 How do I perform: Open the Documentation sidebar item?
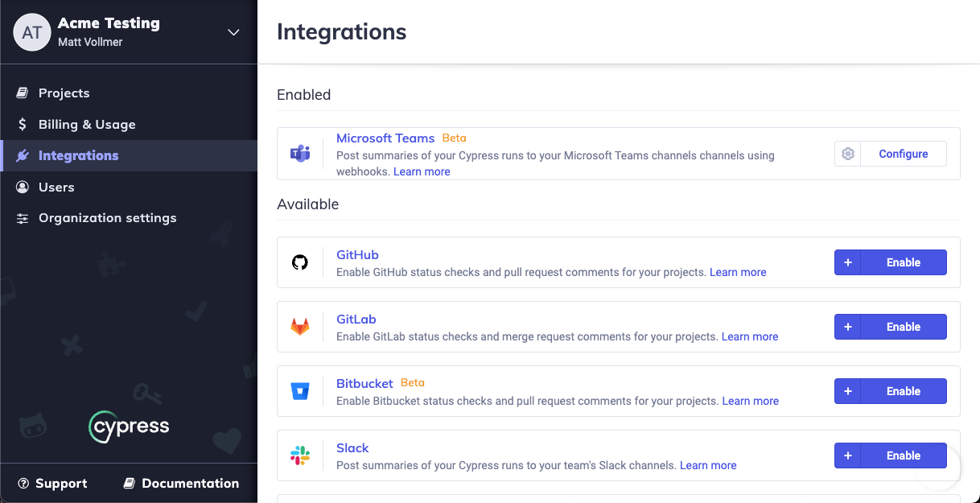click(180, 483)
